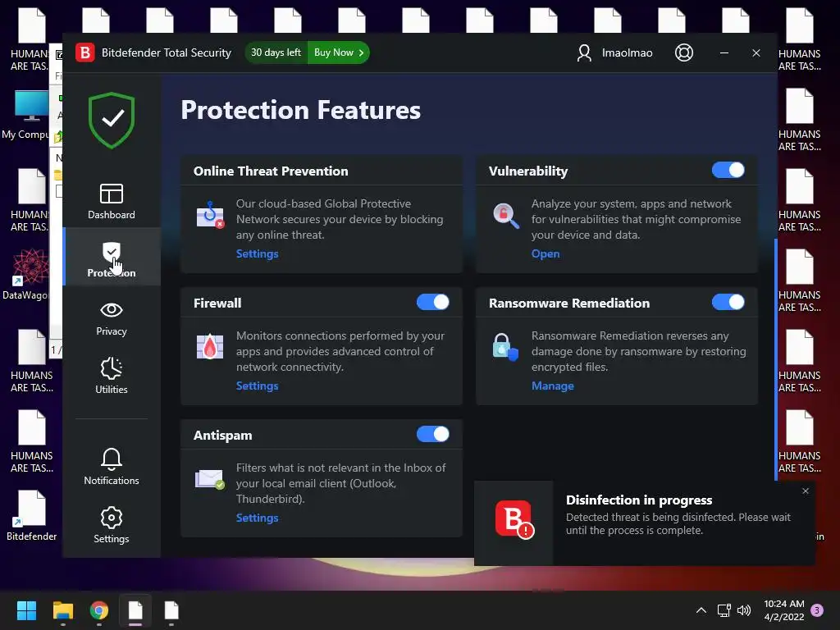Disable the Ransomware Remediation switch
The height and width of the screenshot is (630, 840).
coord(728,302)
